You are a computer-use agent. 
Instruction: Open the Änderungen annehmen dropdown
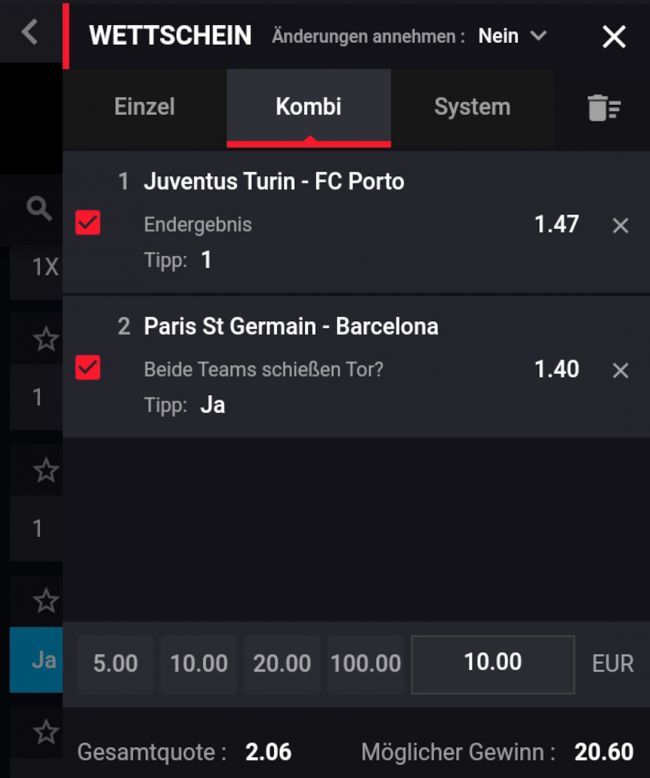512,36
